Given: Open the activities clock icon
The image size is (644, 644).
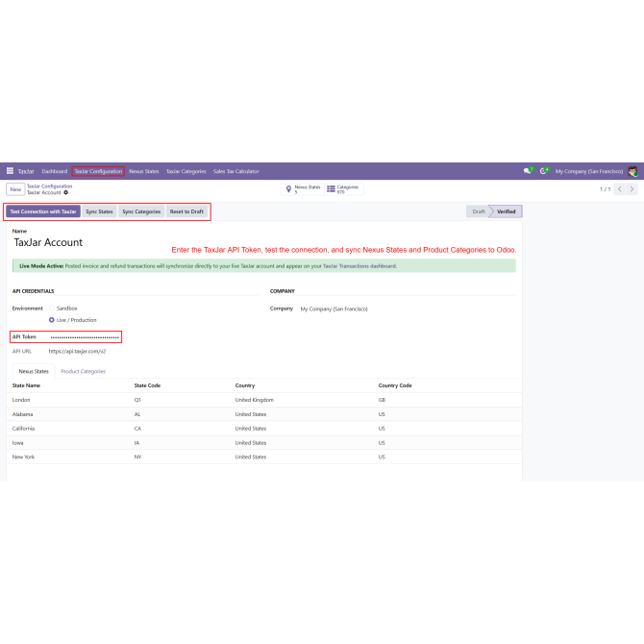Looking at the screenshot, I should 544,171.
